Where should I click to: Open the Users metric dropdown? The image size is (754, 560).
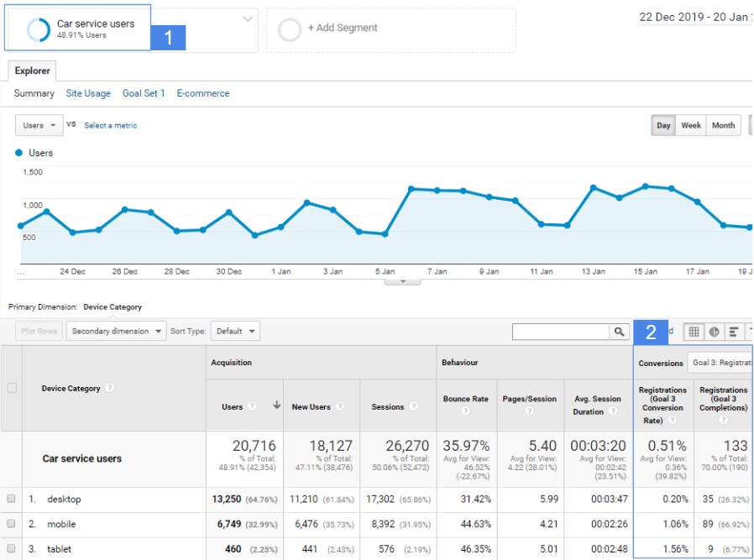[39, 125]
